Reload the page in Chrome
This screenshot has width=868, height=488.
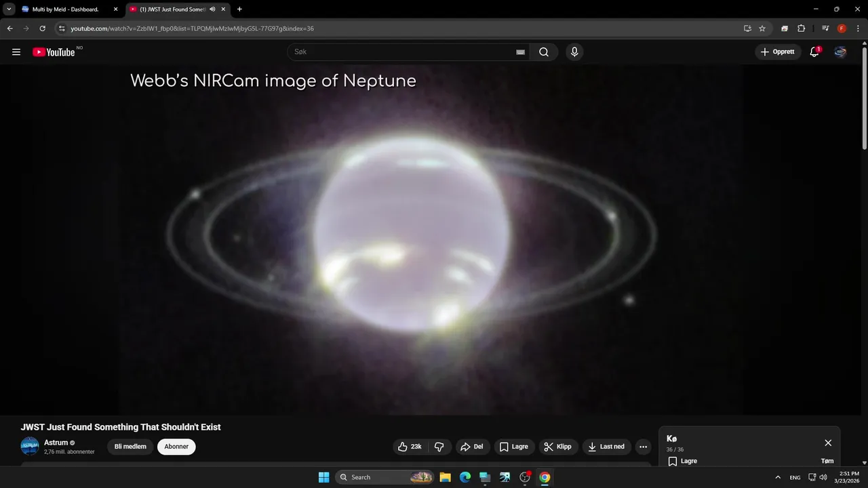click(x=42, y=28)
